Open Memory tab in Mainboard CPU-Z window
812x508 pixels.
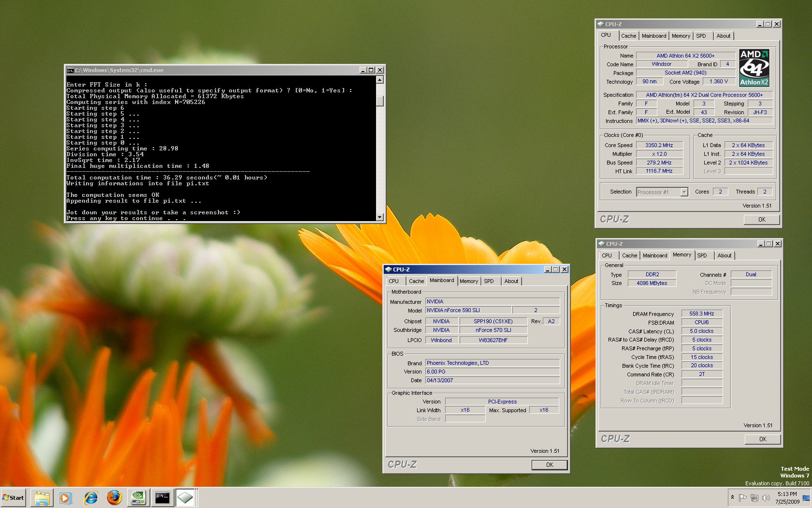click(x=469, y=281)
